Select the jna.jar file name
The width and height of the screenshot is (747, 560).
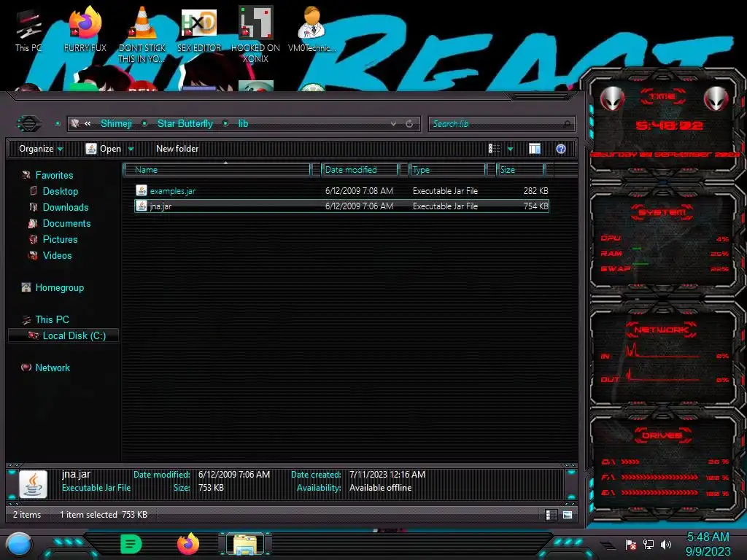(160, 206)
